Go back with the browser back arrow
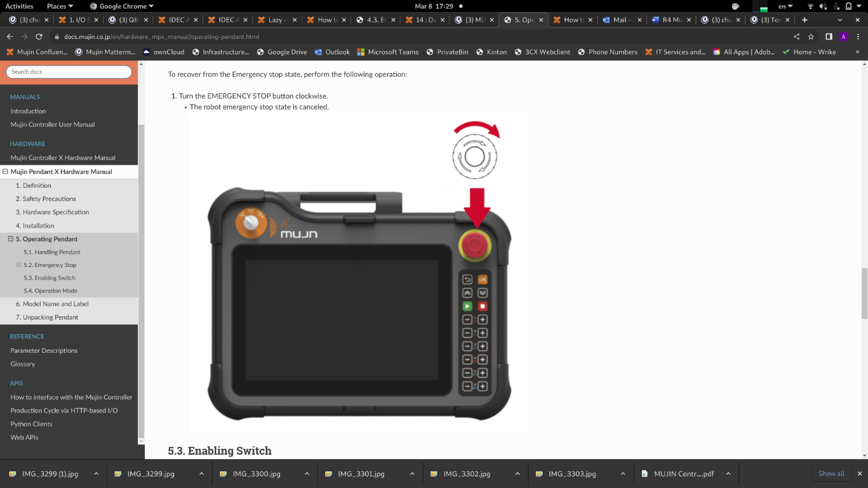This screenshot has height=488, width=868. click(x=10, y=37)
